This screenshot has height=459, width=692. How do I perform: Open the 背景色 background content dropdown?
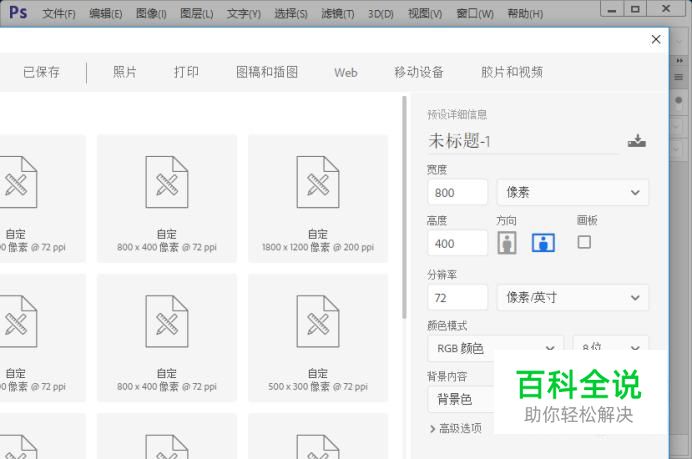coord(461,399)
